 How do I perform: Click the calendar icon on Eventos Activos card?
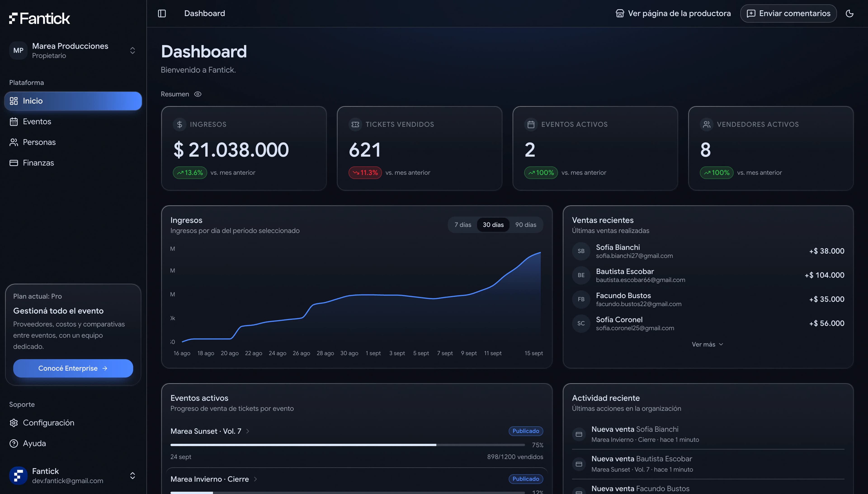pos(531,124)
